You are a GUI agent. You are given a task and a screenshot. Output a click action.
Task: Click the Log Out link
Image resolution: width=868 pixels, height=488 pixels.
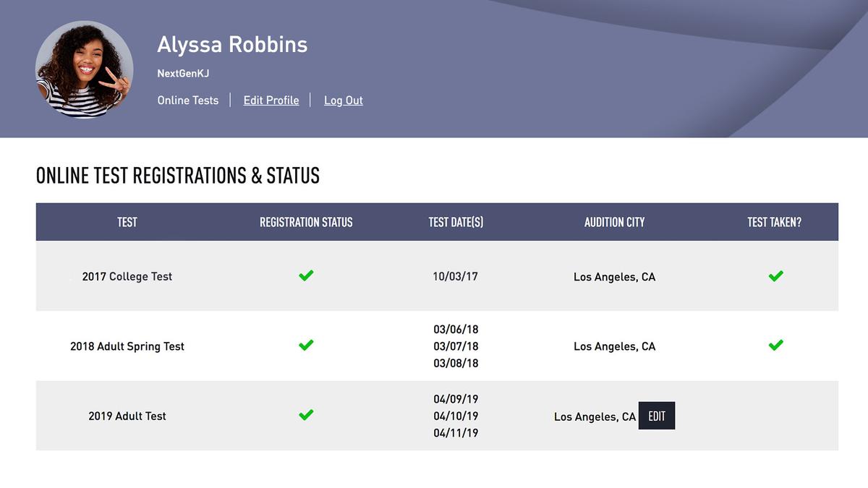point(344,100)
